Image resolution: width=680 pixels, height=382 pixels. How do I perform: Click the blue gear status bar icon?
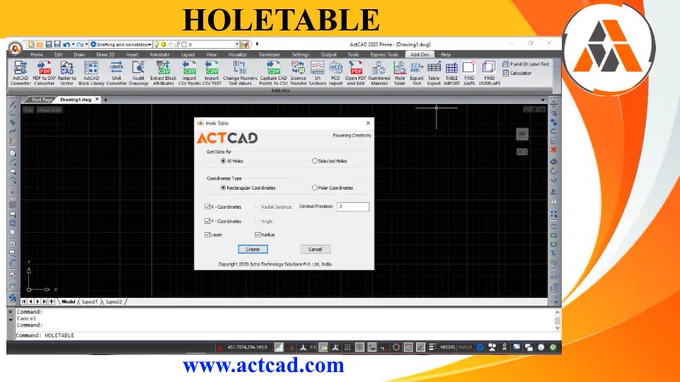click(480, 347)
